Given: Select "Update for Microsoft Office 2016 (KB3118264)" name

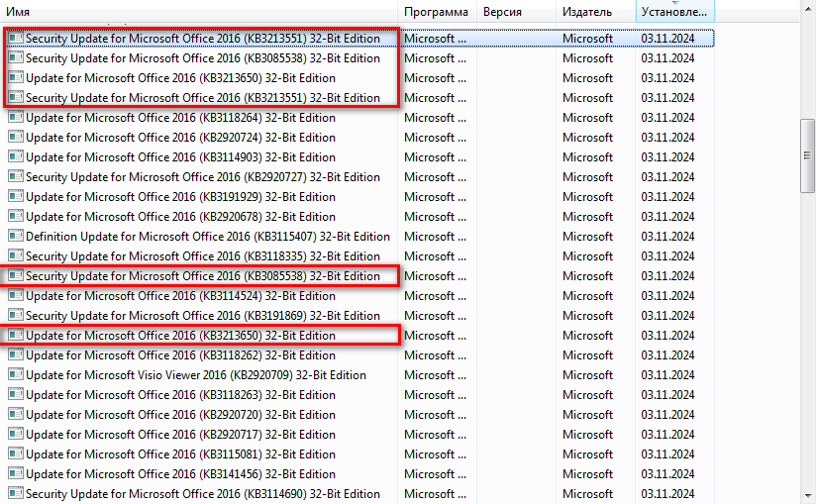Looking at the screenshot, I should pyautogui.click(x=180, y=118).
